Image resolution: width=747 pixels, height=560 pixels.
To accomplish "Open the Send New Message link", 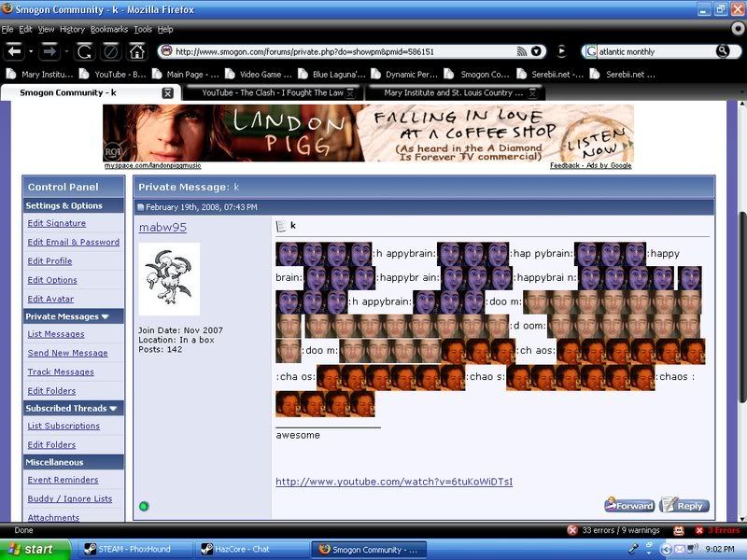I will tap(67, 353).
